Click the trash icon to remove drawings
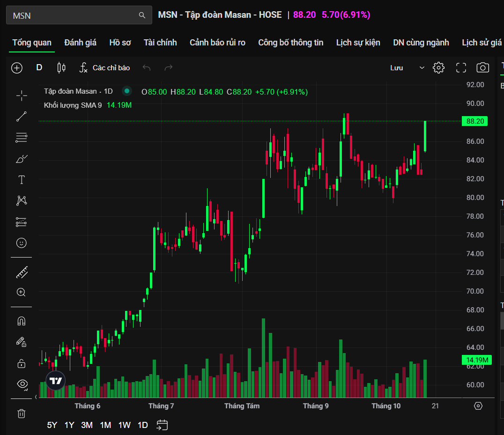The height and width of the screenshot is (435, 504). point(22,413)
